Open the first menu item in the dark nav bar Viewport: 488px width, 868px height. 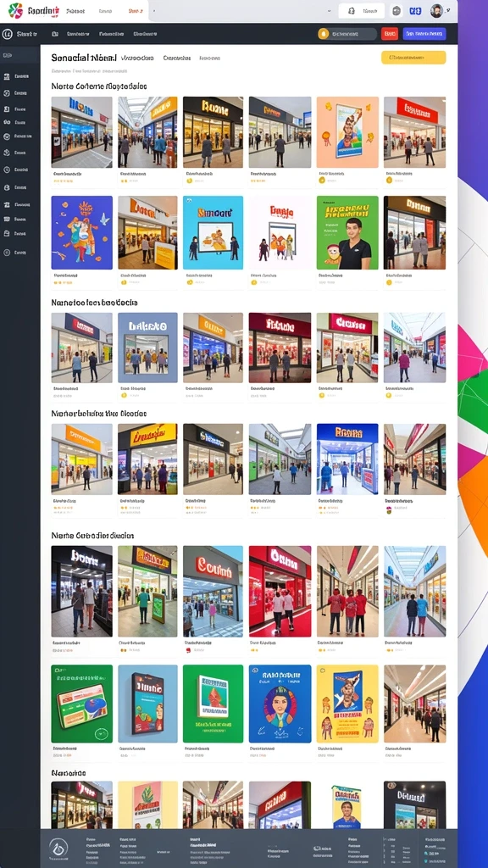55,34
